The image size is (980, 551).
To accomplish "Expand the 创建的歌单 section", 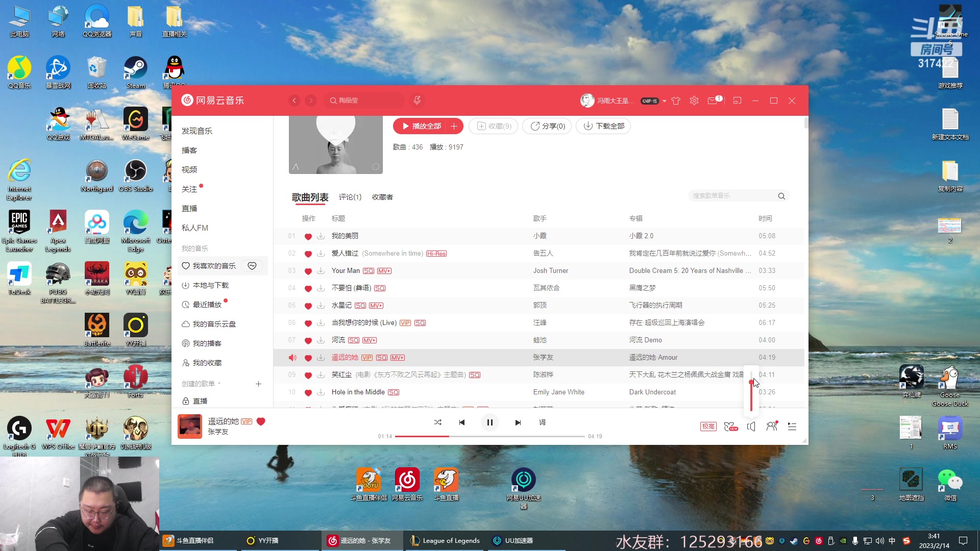I will point(220,384).
